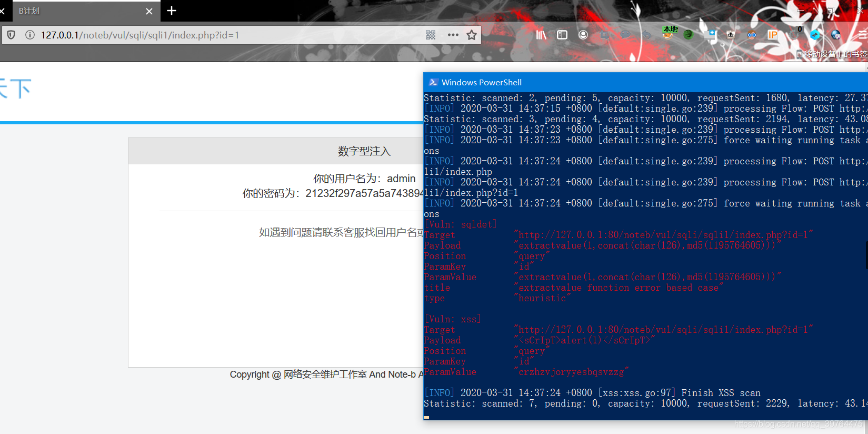Click the "heuristic" type value
The height and width of the screenshot is (434, 868).
pyautogui.click(x=542, y=298)
